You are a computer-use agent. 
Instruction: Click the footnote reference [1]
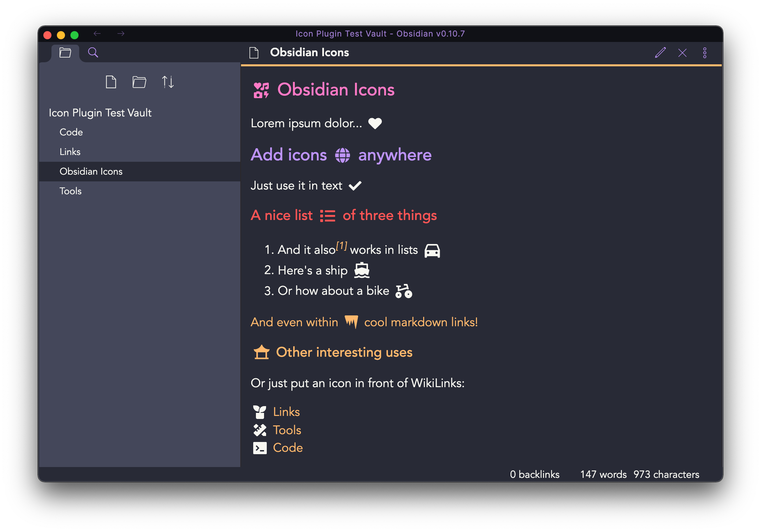tap(342, 246)
